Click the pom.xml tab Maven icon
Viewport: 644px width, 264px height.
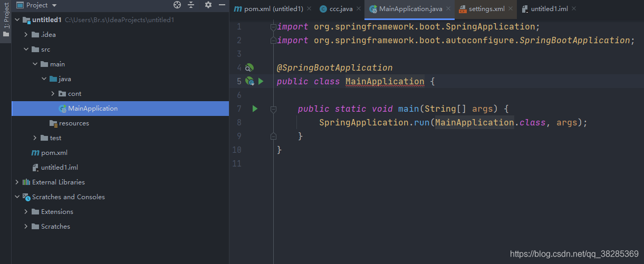(x=238, y=9)
